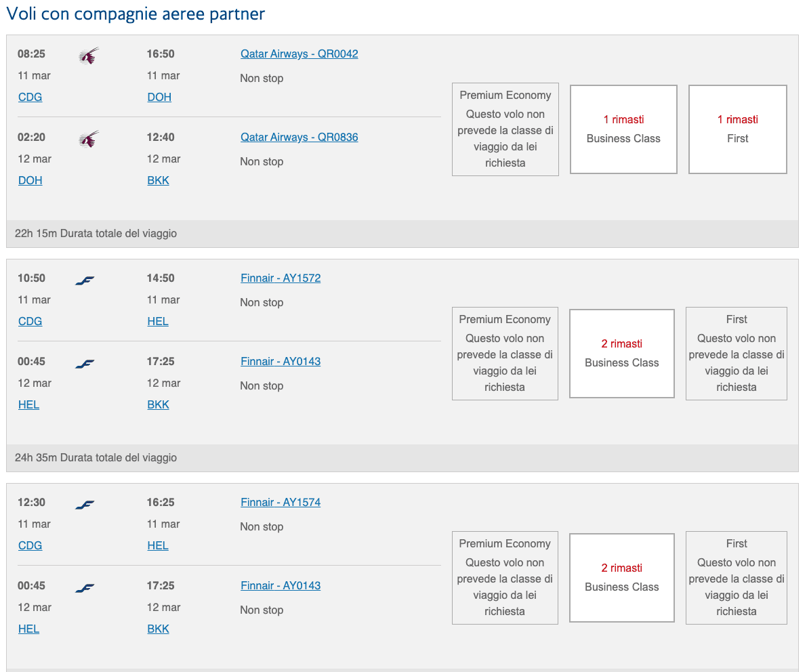Open Finnair - AY0143 link in second itinerary

pos(281,362)
